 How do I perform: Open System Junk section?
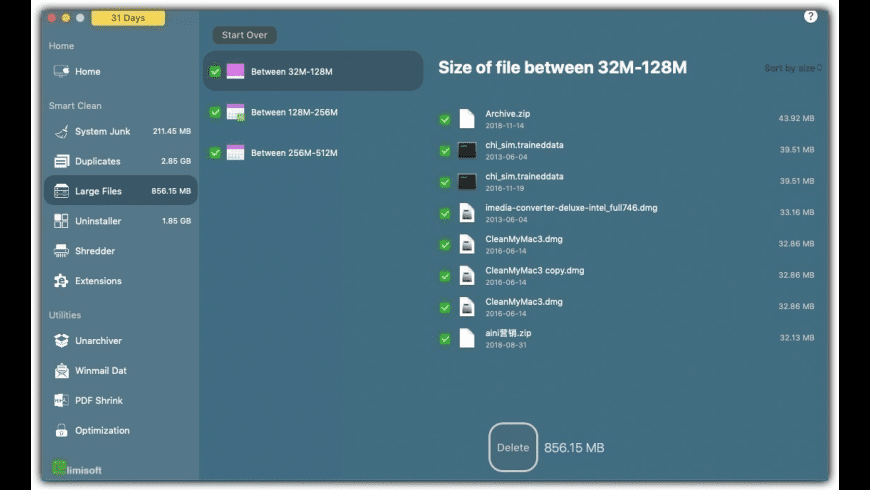click(x=120, y=132)
